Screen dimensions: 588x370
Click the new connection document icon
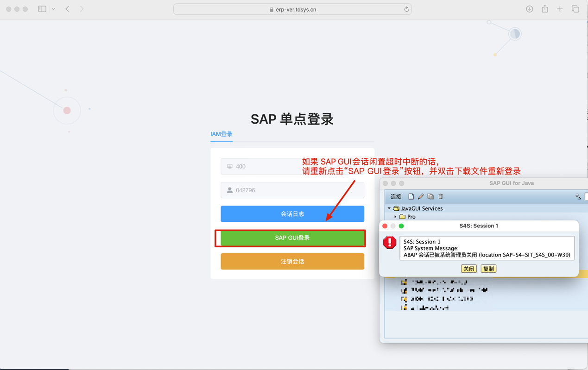coord(411,197)
